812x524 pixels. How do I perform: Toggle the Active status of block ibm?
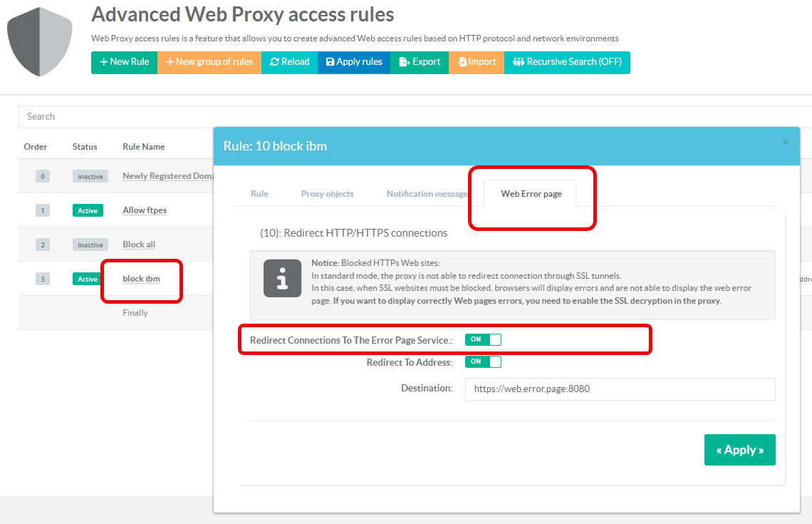click(x=88, y=279)
